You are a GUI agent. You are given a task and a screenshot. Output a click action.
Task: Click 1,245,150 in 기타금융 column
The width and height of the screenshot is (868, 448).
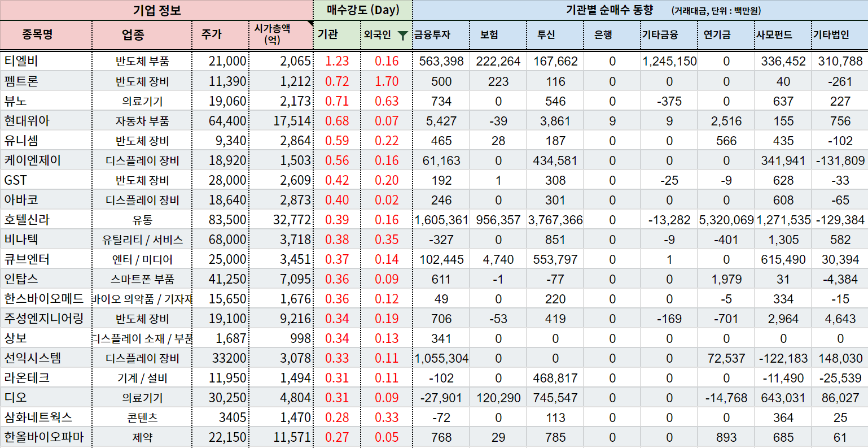click(x=669, y=62)
